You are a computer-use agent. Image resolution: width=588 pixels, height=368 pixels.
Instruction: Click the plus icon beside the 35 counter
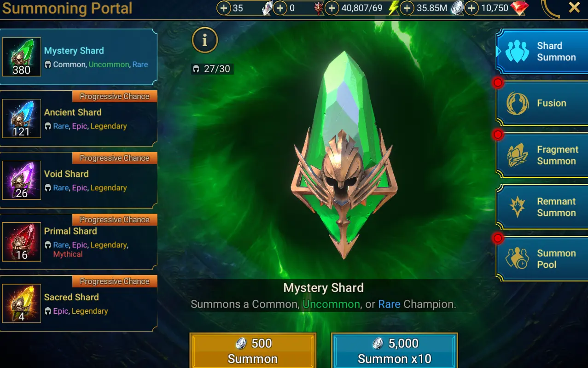tap(224, 8)
